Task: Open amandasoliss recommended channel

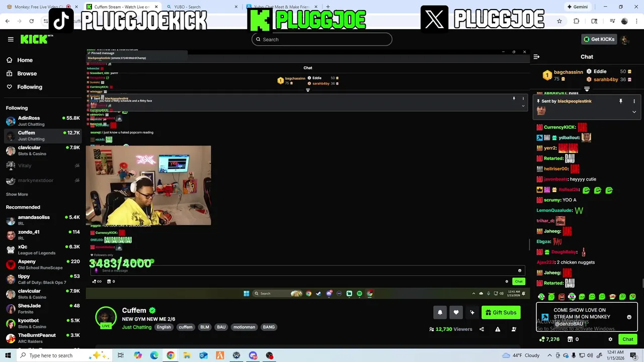Action: tap(43, 220)
